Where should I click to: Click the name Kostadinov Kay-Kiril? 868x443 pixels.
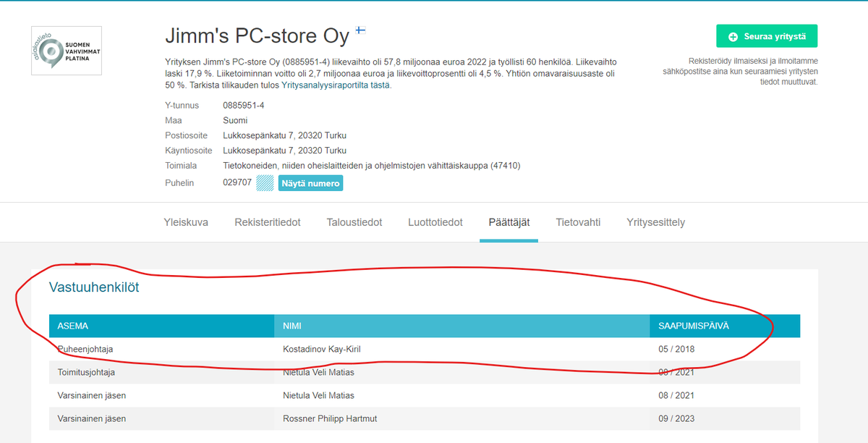[x=322, y=349]
